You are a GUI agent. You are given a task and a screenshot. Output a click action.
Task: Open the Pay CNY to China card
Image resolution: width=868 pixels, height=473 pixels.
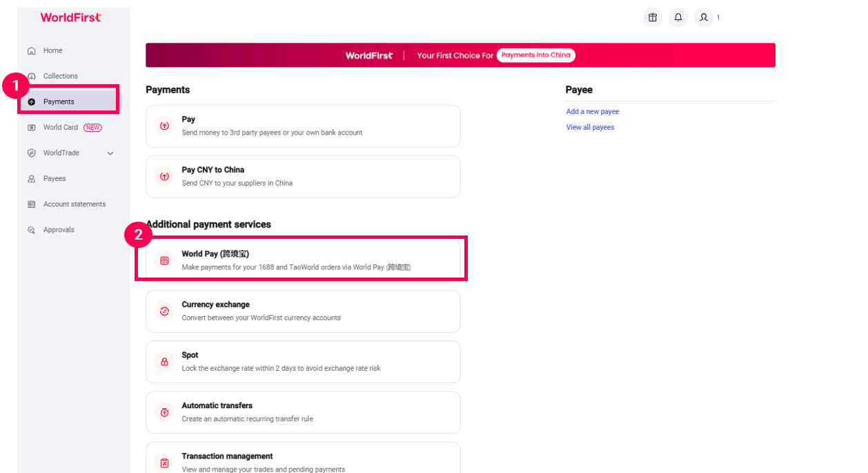(303, 177)
